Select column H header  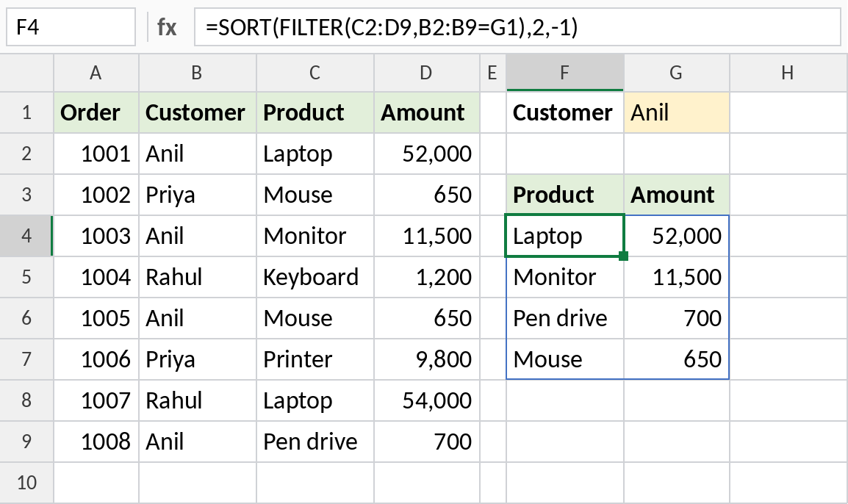(x=788, y=73)
